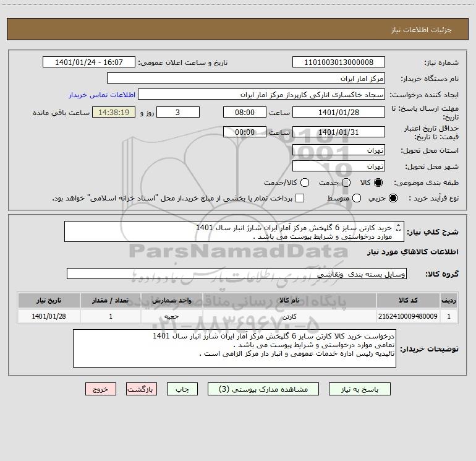Screen dimensions: 476x461
Task: Click the item name cell کارتن
Action: coord(289,316)
